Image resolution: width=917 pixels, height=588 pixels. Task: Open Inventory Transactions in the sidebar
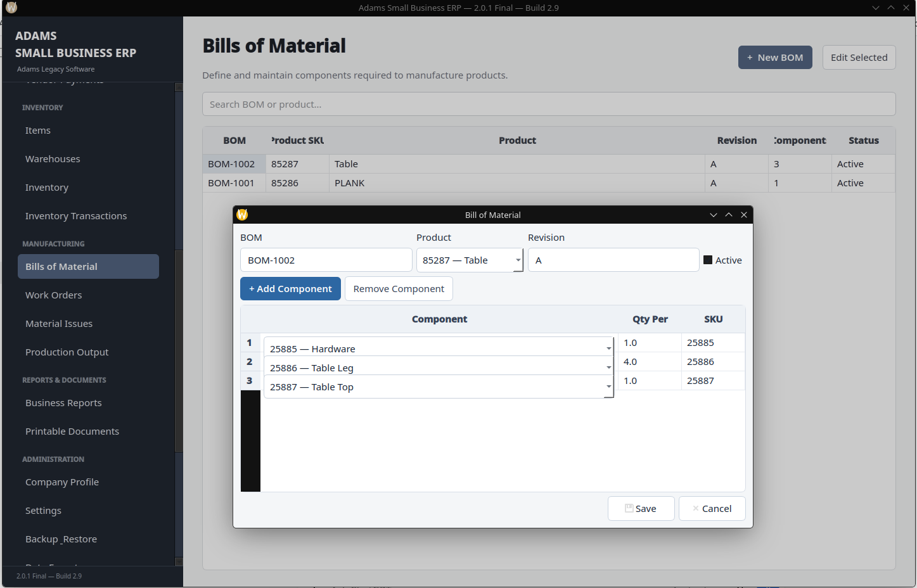(x=88, y=216)
